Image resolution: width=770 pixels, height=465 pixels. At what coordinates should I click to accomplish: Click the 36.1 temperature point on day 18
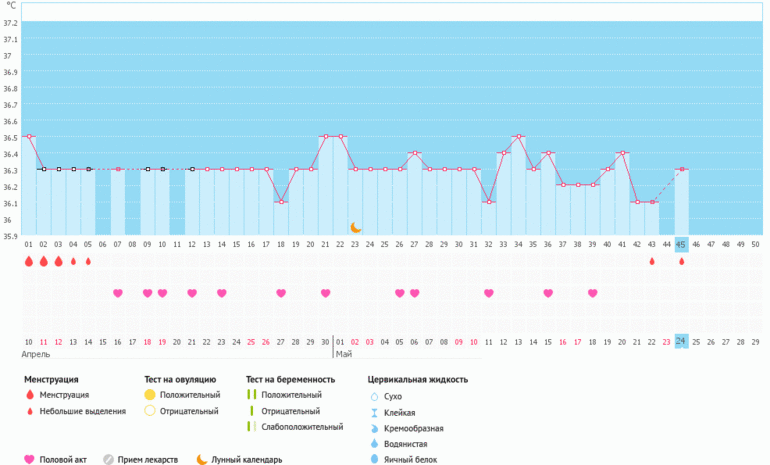tap(281, 202)
